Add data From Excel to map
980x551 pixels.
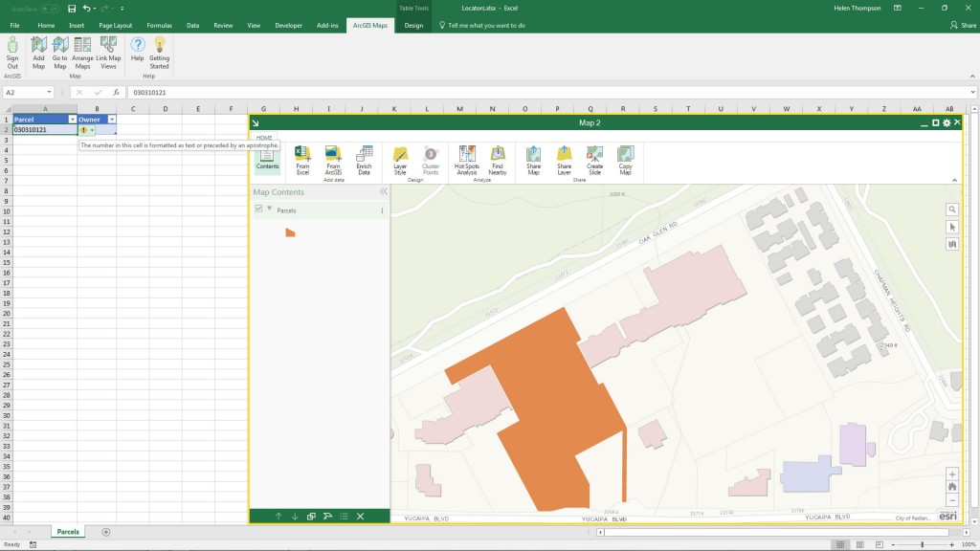(302, 160)
